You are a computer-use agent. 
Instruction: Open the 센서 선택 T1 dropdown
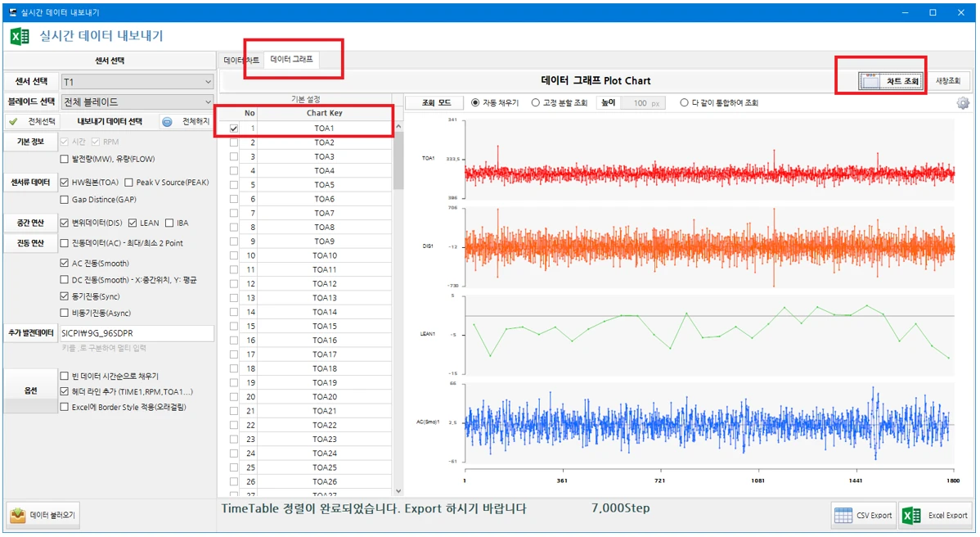pyautogui.click(x=137, y=82)
